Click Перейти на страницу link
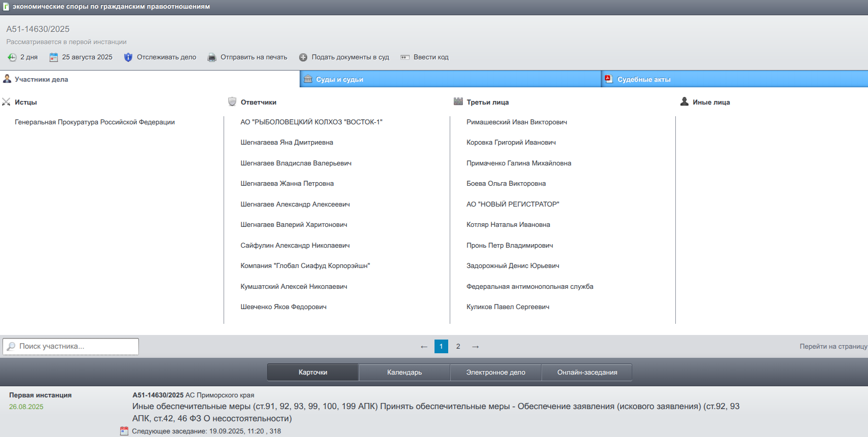The height and width of the screenshot is (437, 868). pos(833,346)
